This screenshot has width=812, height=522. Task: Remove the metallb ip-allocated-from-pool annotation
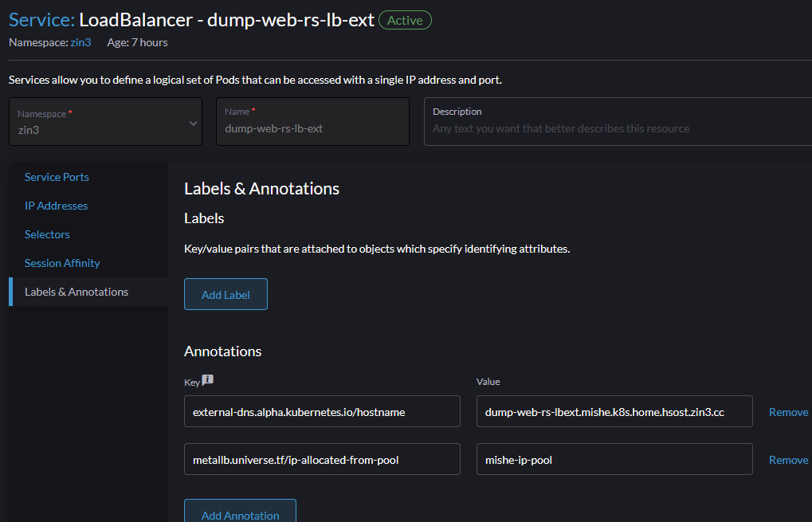(x=788, y=460)
